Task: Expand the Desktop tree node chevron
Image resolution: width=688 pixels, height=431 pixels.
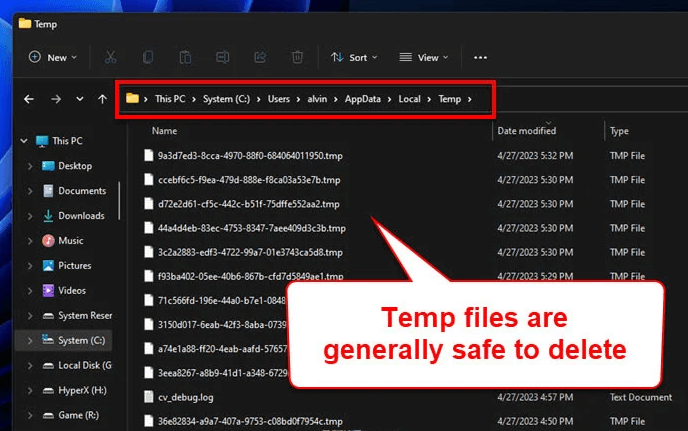Action: (x=30, y=166)
